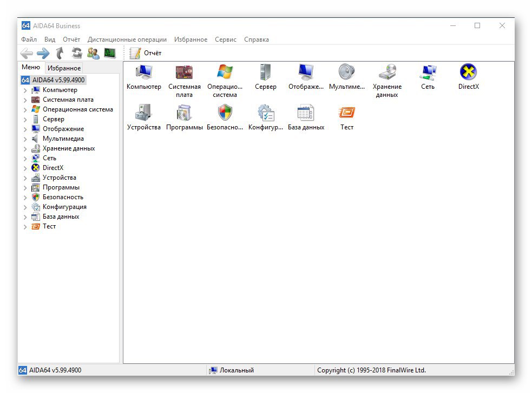Switch to the Меню sidebar tab
Screen dimensions: 532x393
31,67
